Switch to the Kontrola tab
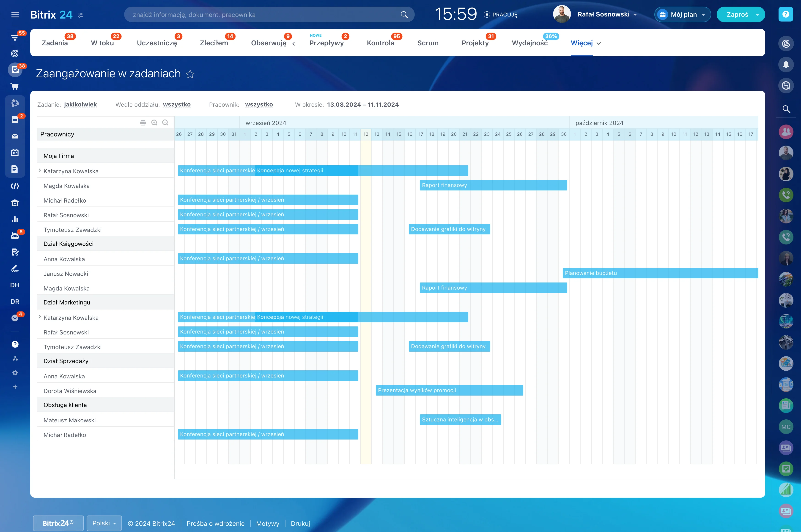Screen dimensions: 801x532 [x=380, y=43]
